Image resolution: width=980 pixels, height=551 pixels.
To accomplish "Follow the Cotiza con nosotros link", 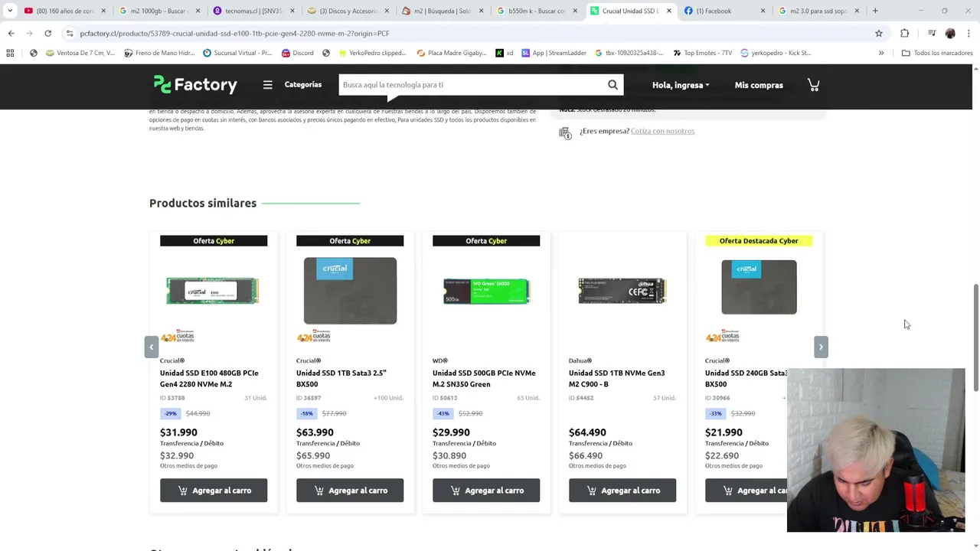I will coord(662,131).
